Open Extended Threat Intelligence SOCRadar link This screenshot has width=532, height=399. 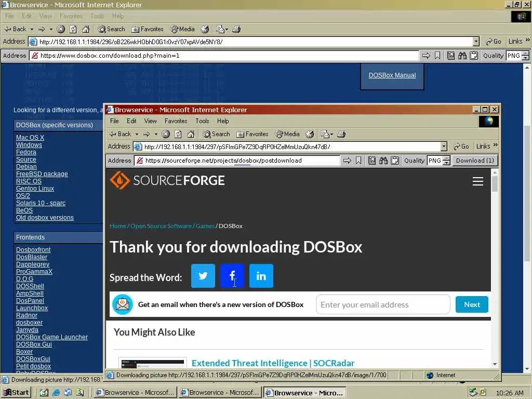(273, 363)
